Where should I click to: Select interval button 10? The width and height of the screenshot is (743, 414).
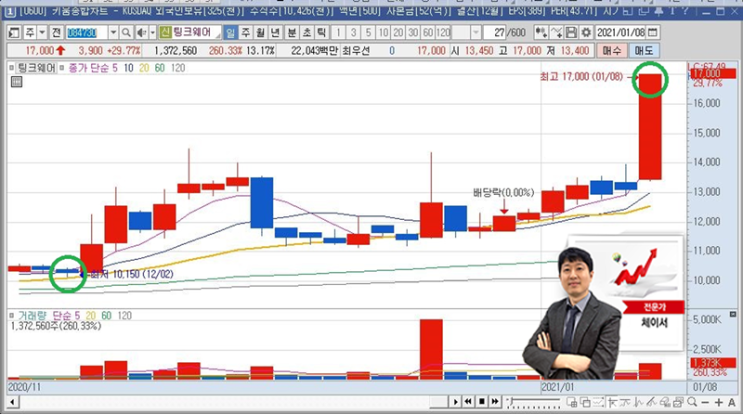[383, 33]
